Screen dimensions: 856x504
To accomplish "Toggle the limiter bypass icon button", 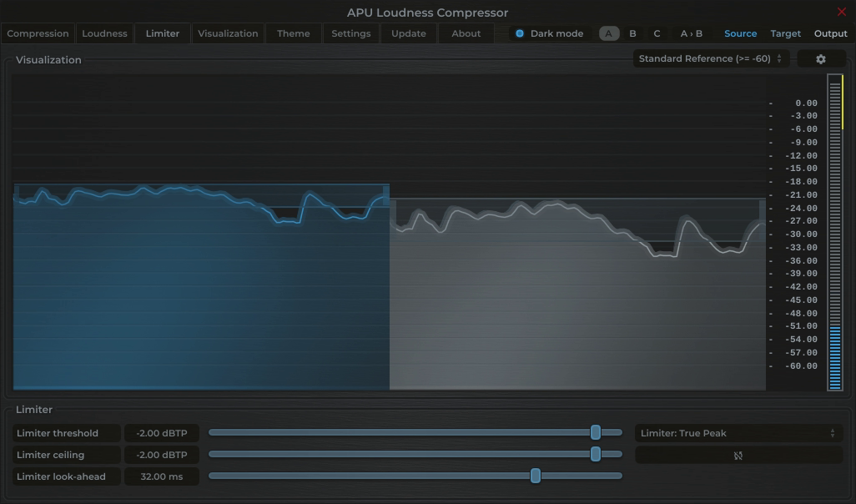I will 738,455.
